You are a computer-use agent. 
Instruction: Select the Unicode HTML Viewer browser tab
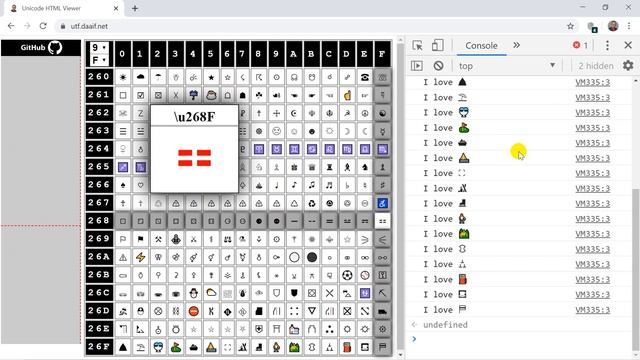pos(65,8)
